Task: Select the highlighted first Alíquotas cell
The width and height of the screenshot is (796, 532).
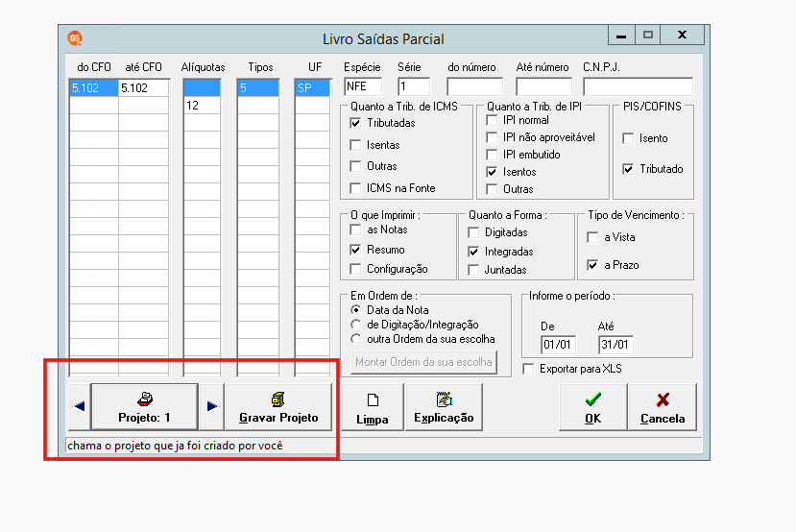Action: coord(202,88)
